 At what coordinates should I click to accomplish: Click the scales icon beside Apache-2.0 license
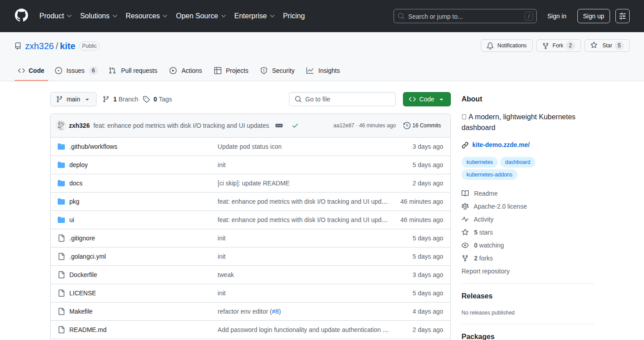pyautogui.click(x=465, y=206)
